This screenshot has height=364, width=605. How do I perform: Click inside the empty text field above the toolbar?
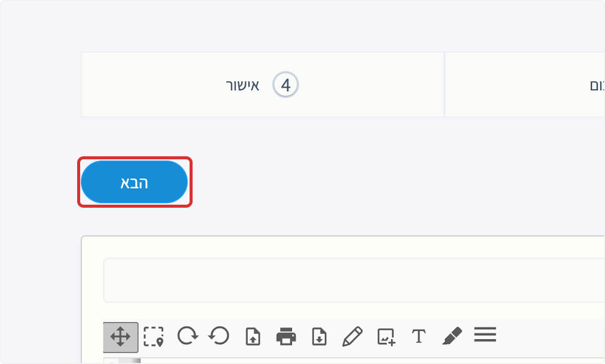(353, 280)
